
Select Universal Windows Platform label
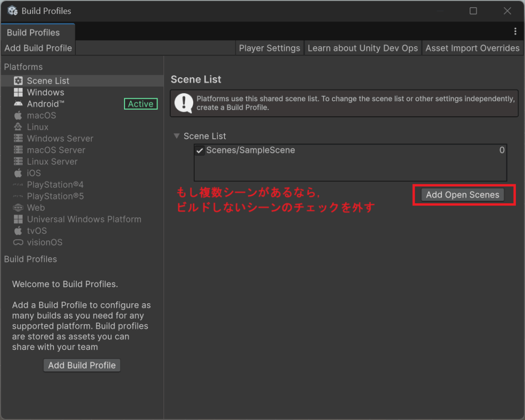(84, 219)
